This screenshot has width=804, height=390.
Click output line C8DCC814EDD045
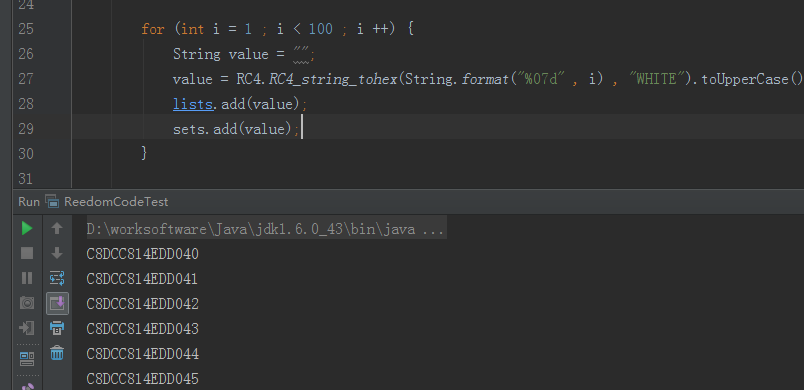pyautogui.click(x=143, y=379)
